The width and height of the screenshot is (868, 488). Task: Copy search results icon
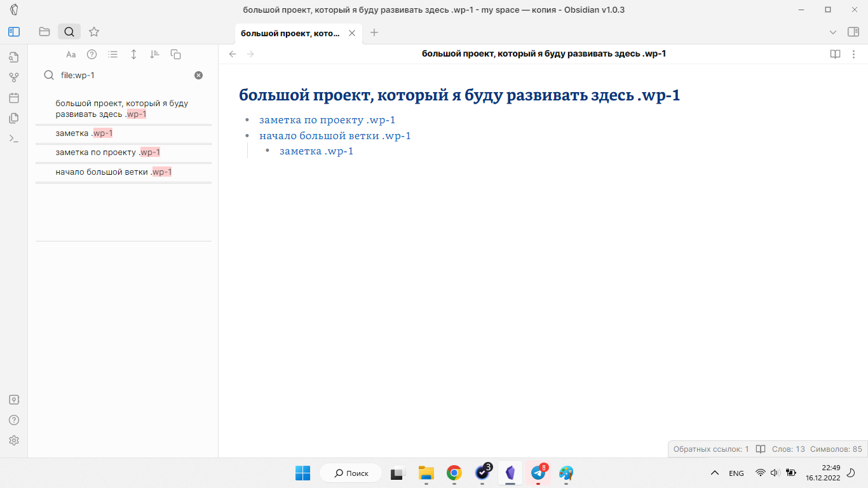coord(176,55)
